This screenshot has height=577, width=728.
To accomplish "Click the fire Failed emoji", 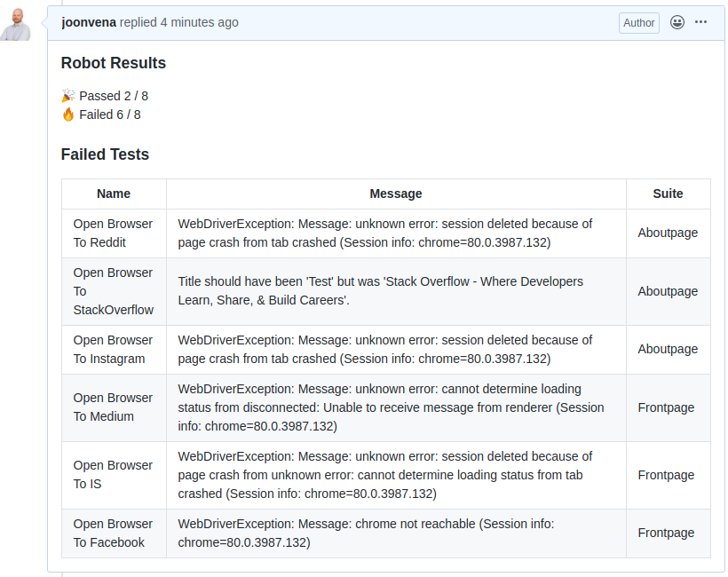I will point(68,115).
